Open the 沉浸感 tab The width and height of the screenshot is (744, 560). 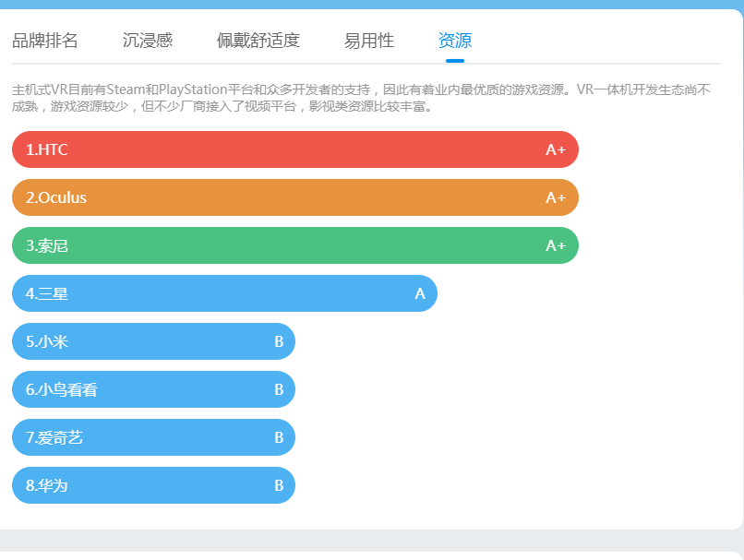(x=148, y=41)
